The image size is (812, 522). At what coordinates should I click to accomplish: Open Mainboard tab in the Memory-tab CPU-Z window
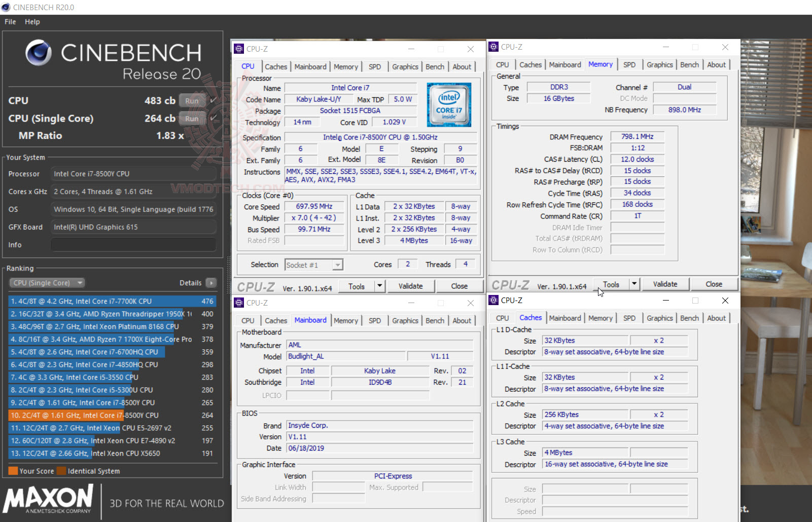(x=565, y=64)
